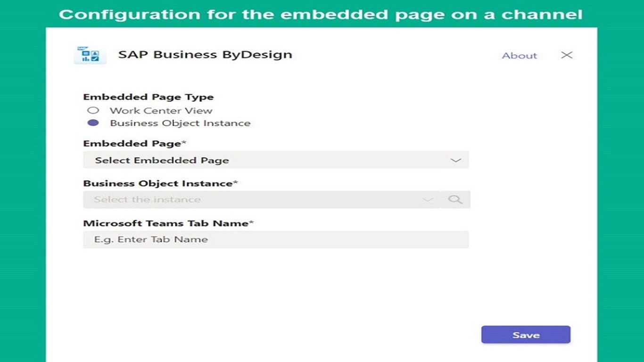Click the SAP Business ByDesign app icon
Viewport: 644px width, 362px height.
pos(90,55)
